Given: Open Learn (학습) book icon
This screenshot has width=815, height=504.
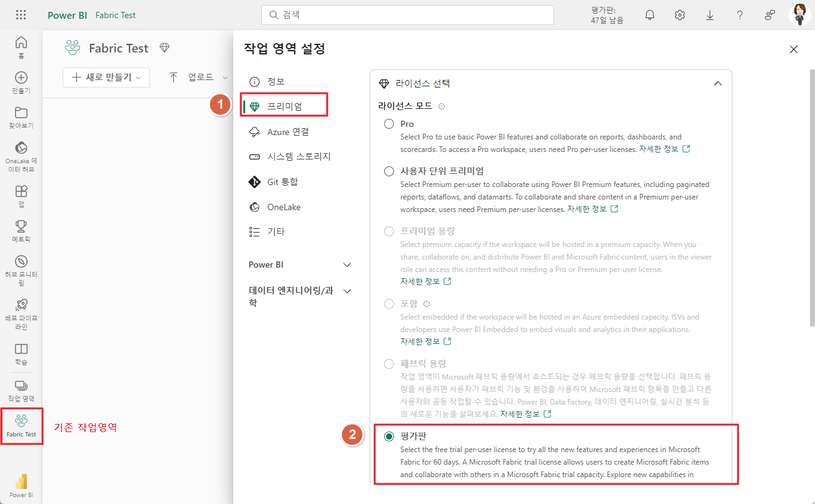Looking at the screenshot, I should click(21, 353).
